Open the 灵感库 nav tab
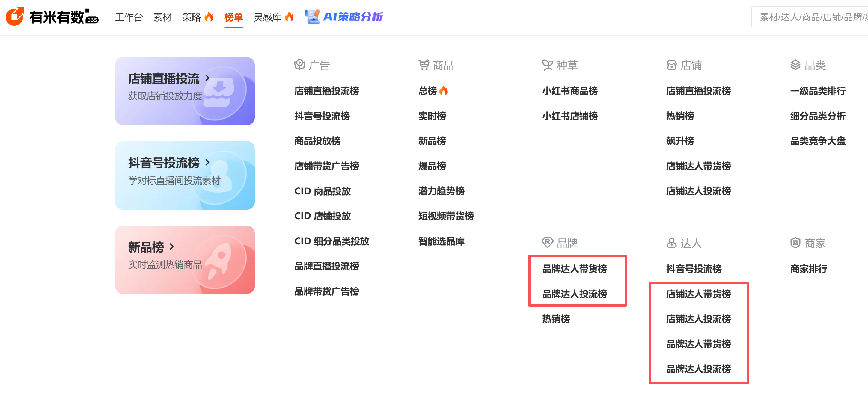This screenshot has height=393, width=868. 267,17
